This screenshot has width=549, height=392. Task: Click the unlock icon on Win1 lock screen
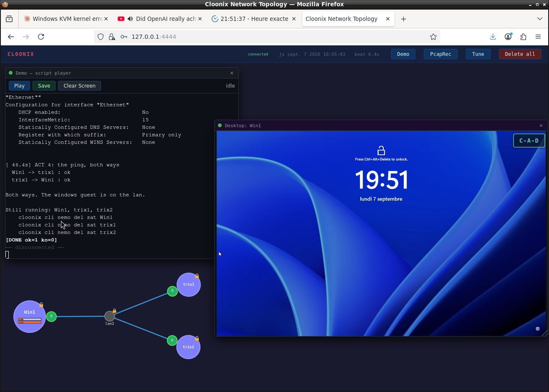(x=381, y=151)
